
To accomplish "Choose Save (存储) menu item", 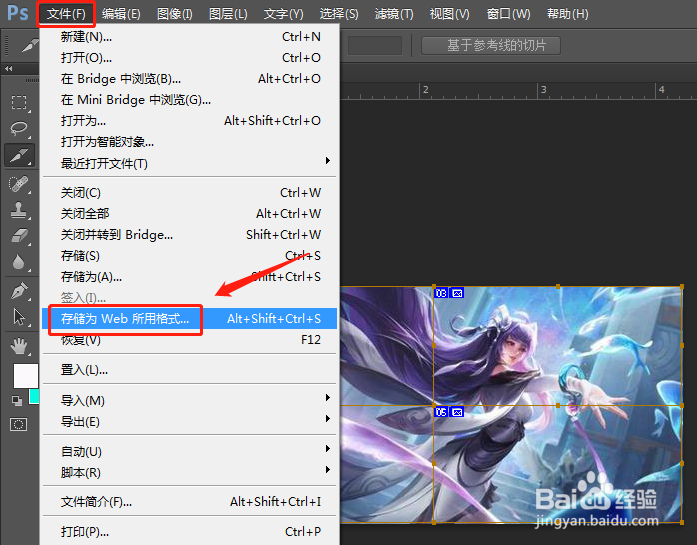I will pos(189,256).
